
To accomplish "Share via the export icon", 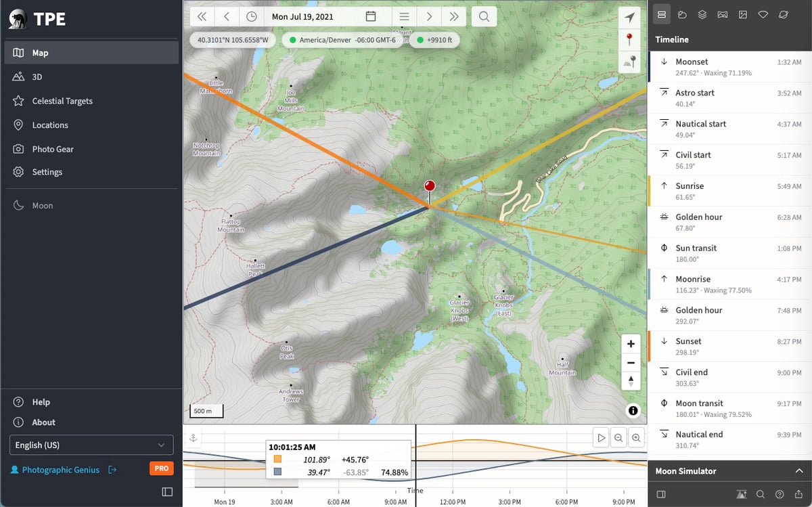I will pos(799,494).
